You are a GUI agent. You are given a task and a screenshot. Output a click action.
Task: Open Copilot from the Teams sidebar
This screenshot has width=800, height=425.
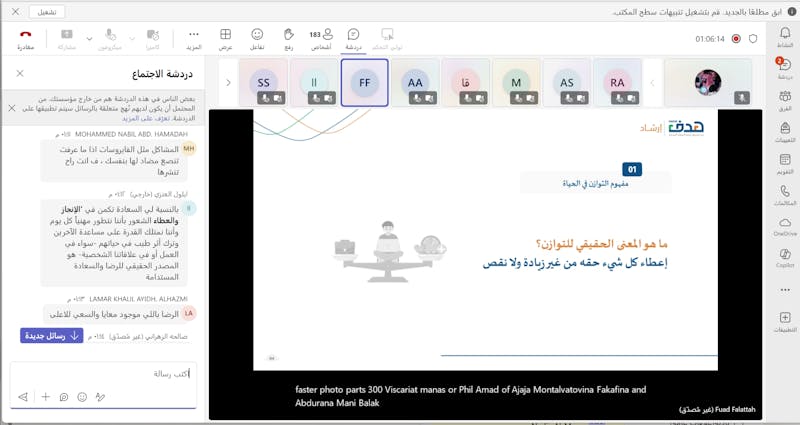coord(785,257)
